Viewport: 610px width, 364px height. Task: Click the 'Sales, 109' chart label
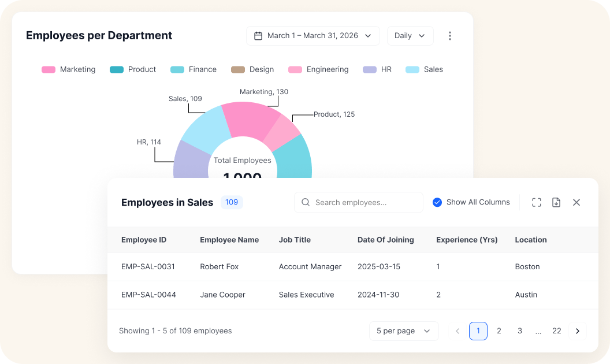click(x=185, y=99)
